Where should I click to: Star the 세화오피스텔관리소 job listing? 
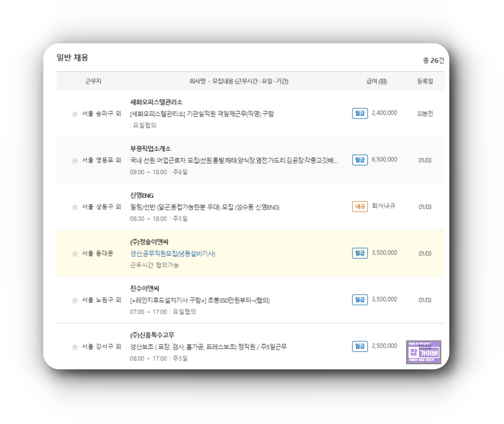(x=75, y=114)
